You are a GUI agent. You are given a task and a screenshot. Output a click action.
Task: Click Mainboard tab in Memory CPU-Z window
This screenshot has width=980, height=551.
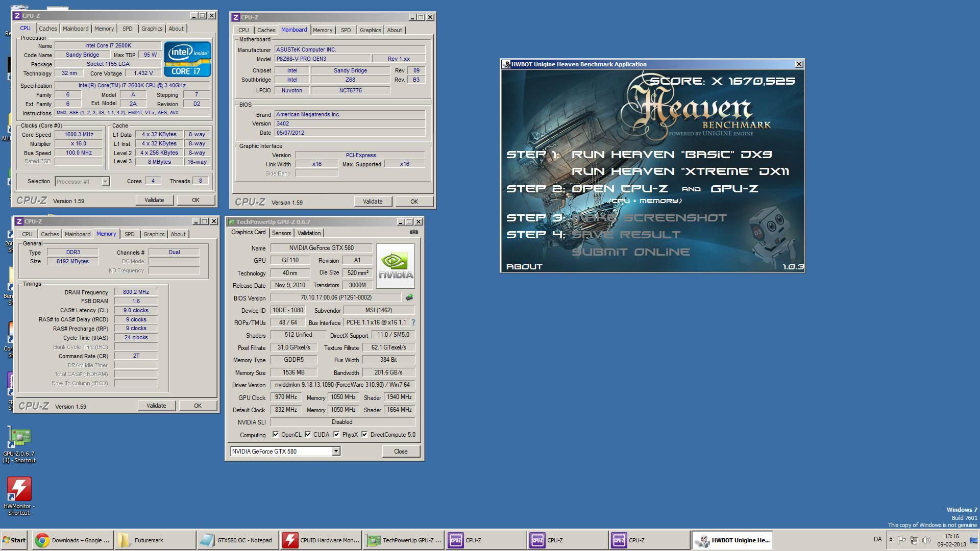(x=78, y=234)
